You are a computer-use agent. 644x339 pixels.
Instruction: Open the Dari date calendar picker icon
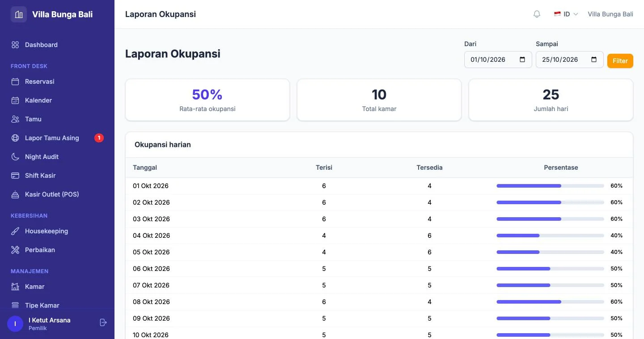[522, 60]
